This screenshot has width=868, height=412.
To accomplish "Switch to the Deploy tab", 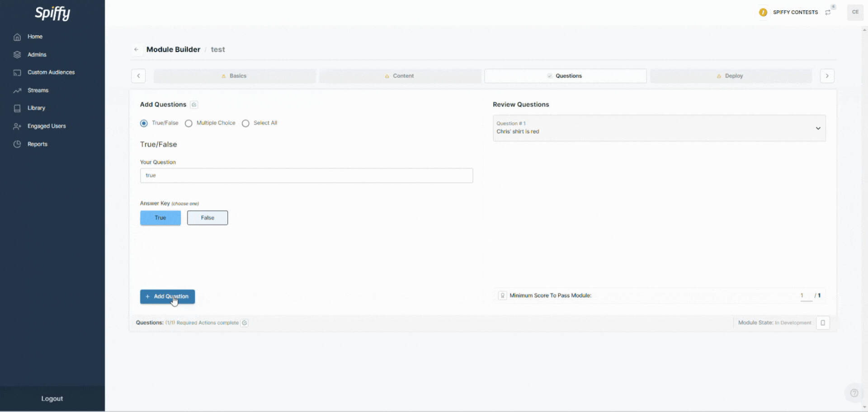I will click(x=731, y=76).
